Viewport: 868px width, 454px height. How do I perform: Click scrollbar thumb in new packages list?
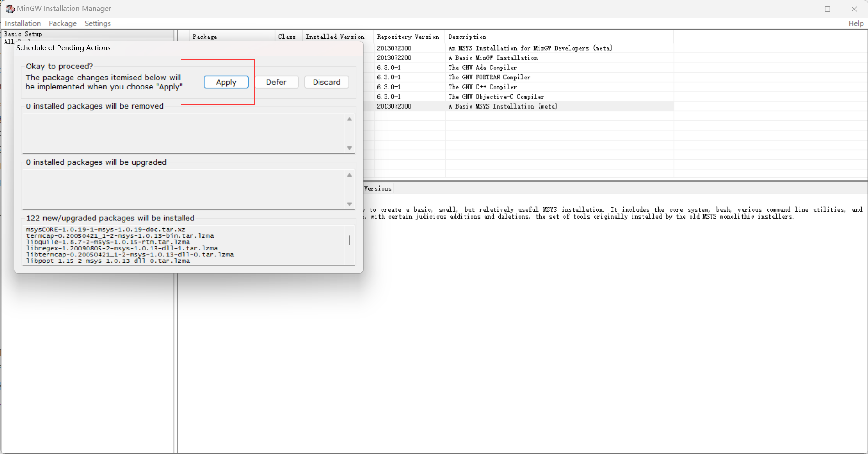pos(350,240)
